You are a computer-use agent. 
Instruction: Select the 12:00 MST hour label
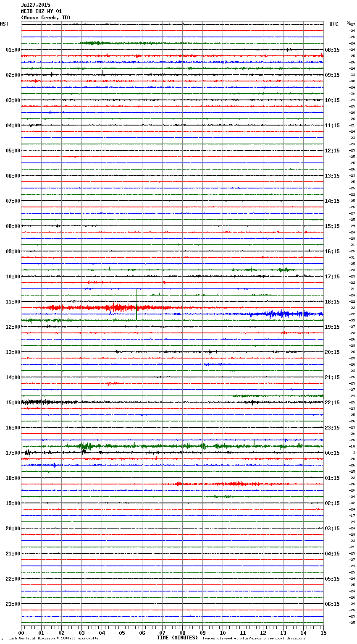tap(13, 327)
